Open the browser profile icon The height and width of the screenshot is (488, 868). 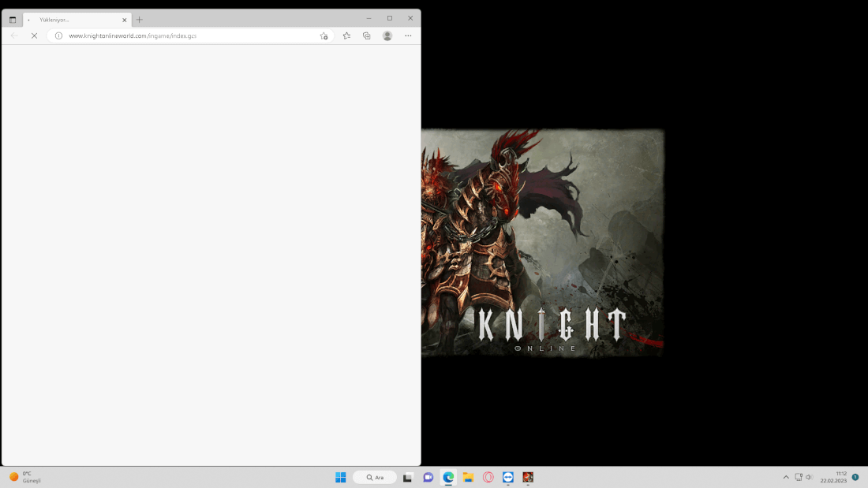coord(387,35)
